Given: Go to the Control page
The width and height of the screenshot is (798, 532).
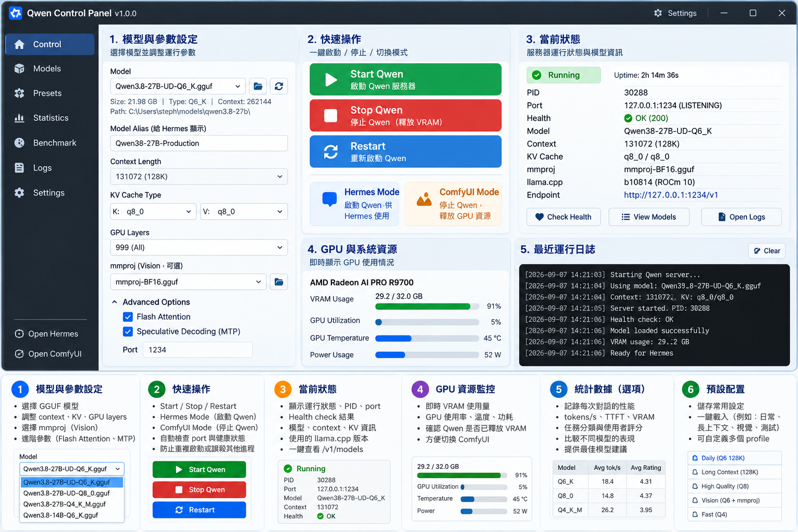Looking at the screenshot, I should [50, 44].
